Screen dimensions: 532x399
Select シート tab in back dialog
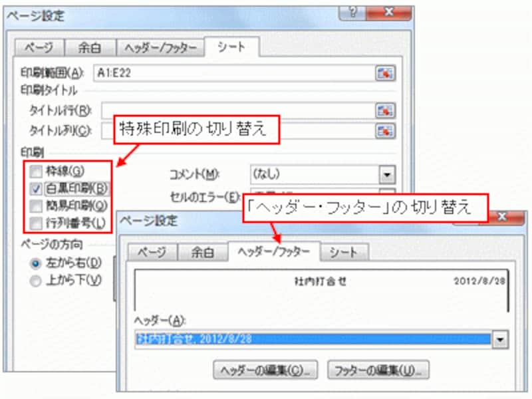pyautogui.click(x=231, y=47)
